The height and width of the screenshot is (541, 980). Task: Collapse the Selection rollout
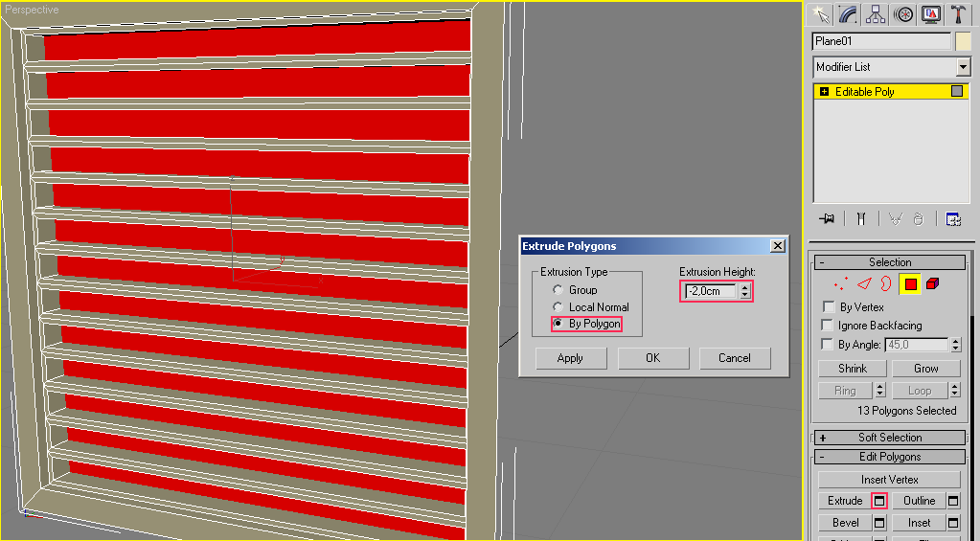890,262
